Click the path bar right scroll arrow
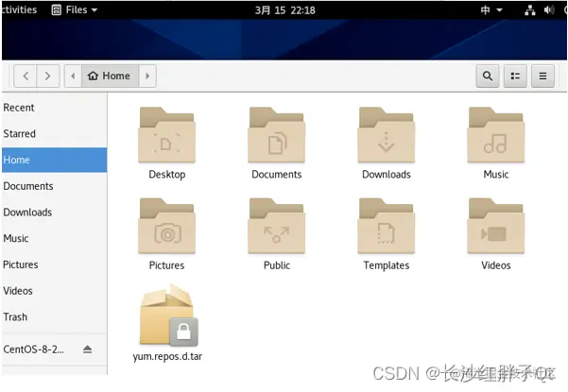Viewport: 568px width, 392px height. pyautogui.click(x=147, y=76)
